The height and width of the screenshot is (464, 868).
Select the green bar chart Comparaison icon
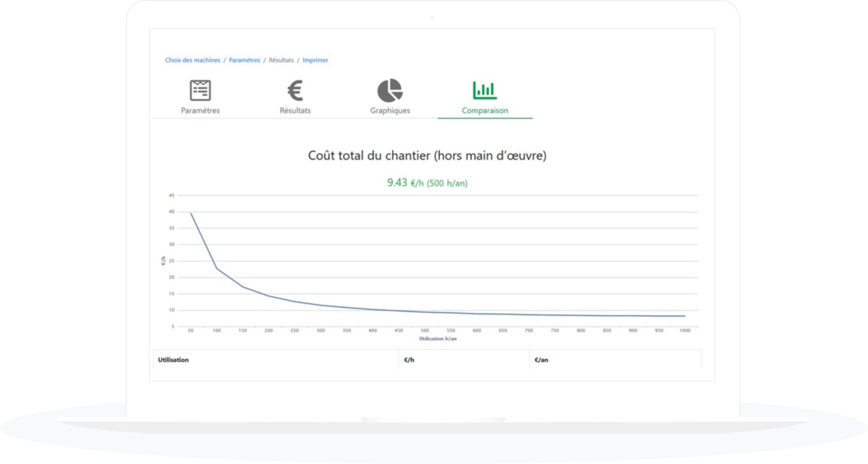tap(485, 90)
